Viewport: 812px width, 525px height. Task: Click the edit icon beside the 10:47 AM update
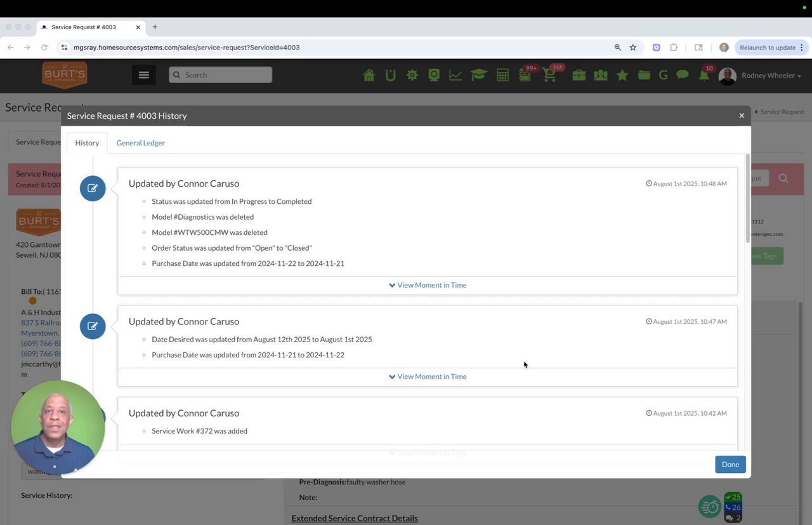click(x=93, y=326)
